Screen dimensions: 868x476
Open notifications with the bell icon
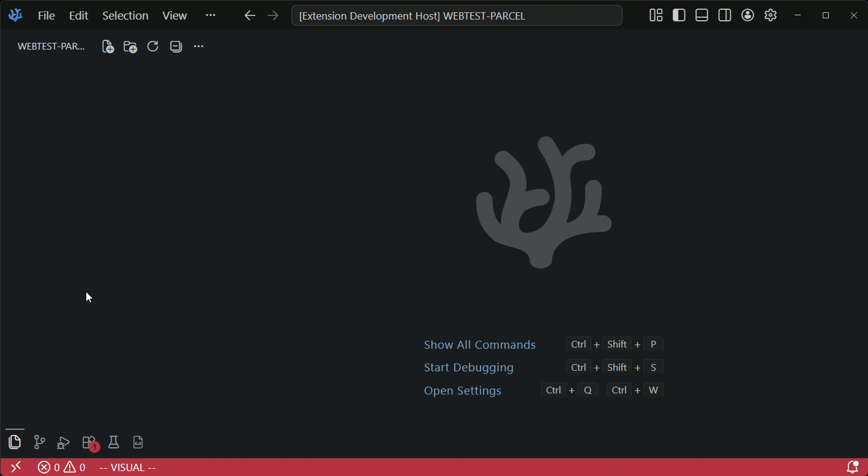coord(852,467)
